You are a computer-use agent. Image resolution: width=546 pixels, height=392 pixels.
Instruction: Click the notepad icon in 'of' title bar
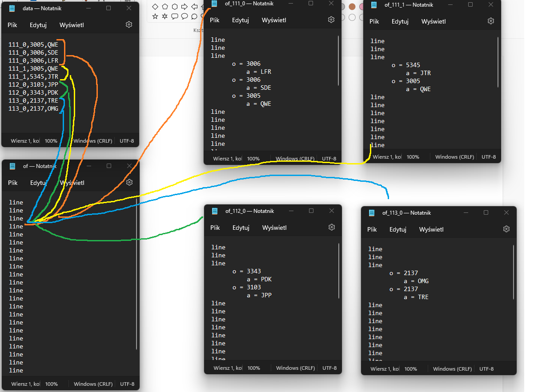tap(13, 166)
